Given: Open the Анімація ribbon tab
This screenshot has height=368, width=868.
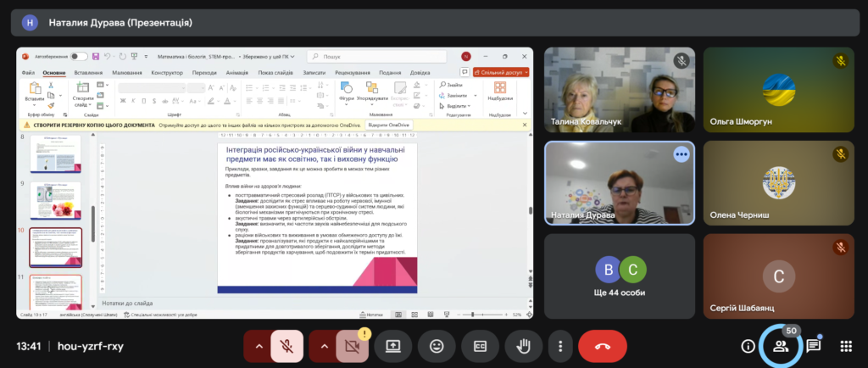Looking at the screenshot, I should [x=237, y=73].
